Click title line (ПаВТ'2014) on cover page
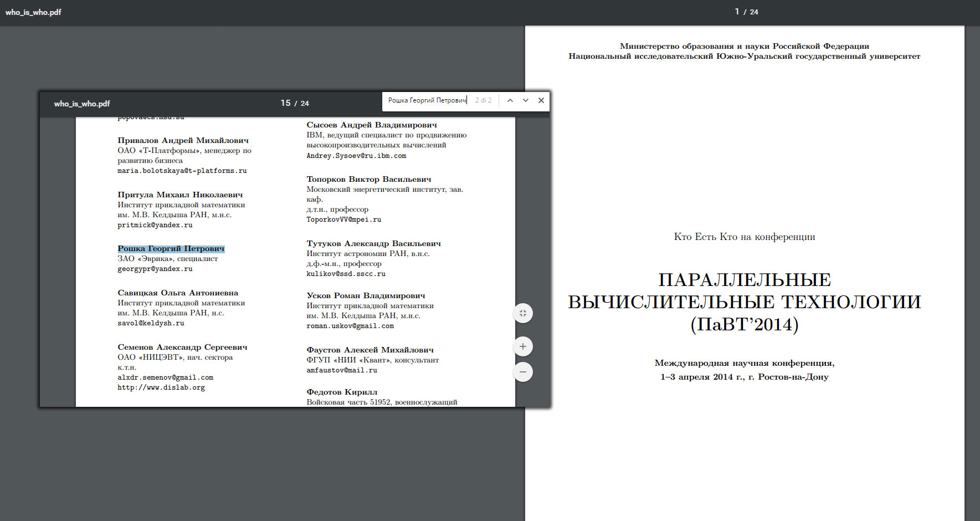The image size is (980, 521). [745, 324]
